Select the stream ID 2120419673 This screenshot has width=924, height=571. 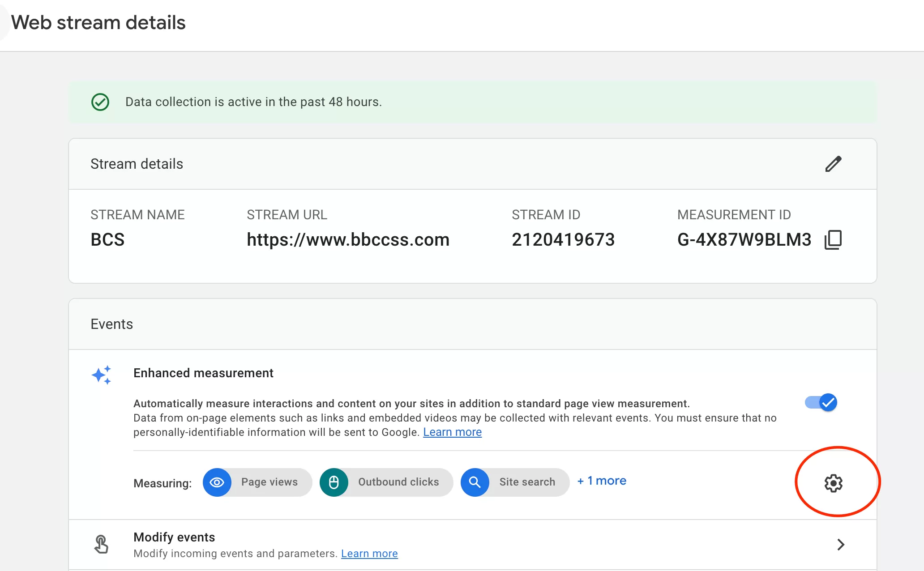coord(563,240)
